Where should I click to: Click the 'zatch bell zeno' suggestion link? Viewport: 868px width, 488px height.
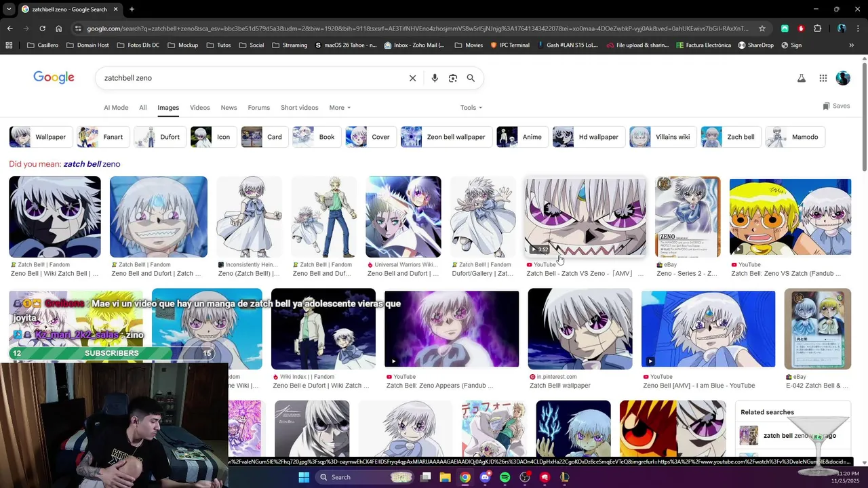[92, 164]
